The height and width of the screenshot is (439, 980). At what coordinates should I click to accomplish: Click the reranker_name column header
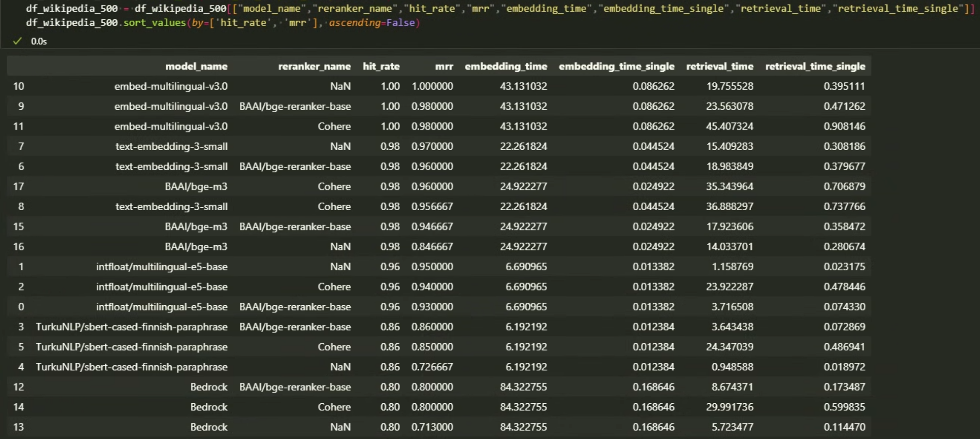(x=314, y=66)
